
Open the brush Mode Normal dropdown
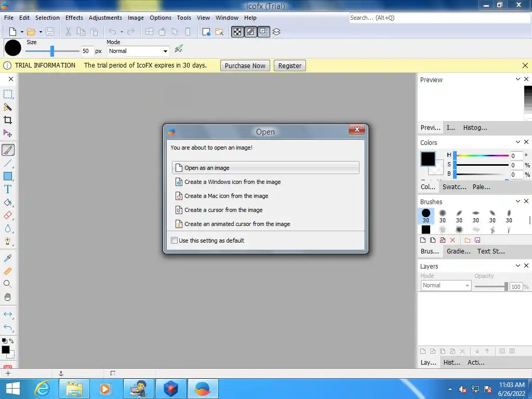tap(138, 51)
